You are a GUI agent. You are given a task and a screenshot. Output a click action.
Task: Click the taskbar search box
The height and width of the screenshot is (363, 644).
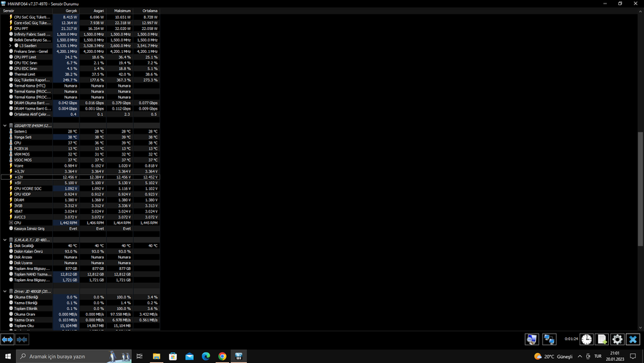(74, 356)
